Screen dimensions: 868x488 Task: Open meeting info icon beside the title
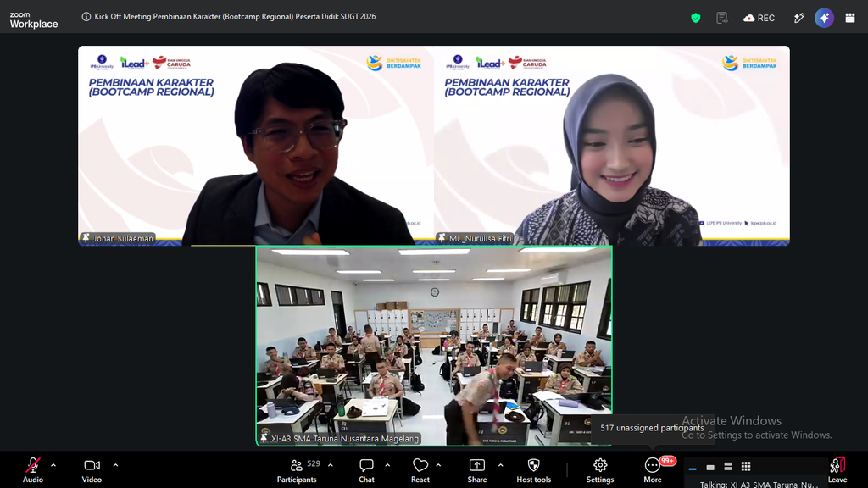click(x=86, y=17)
